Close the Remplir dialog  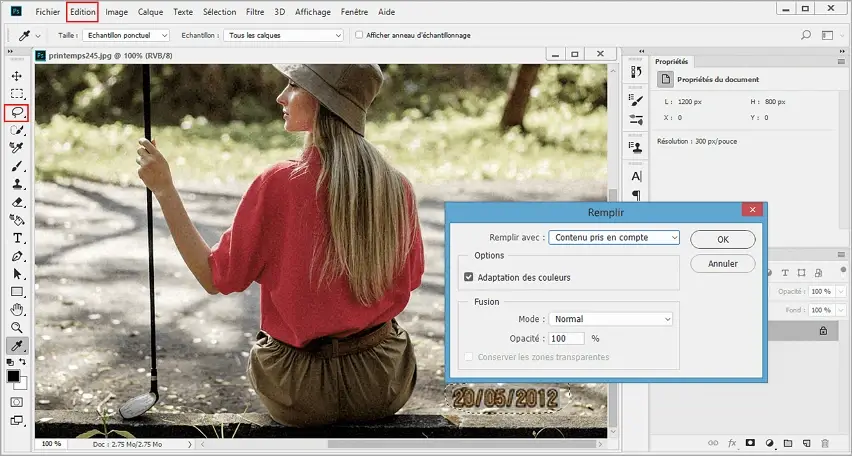click(752, 210)
